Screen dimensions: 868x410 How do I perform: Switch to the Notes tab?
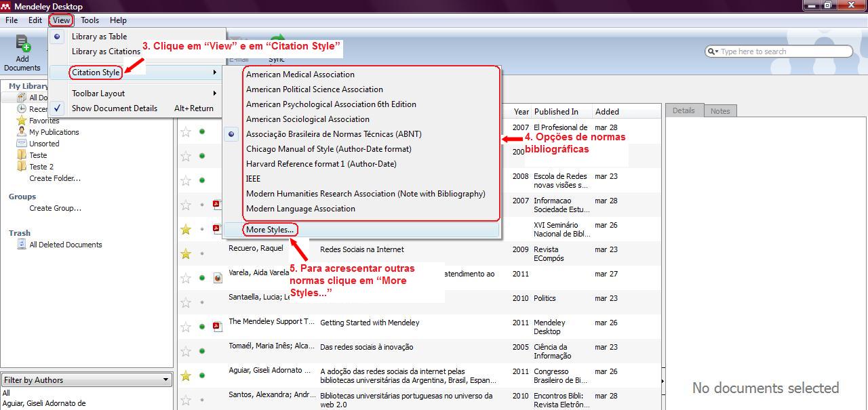(720, 111)
